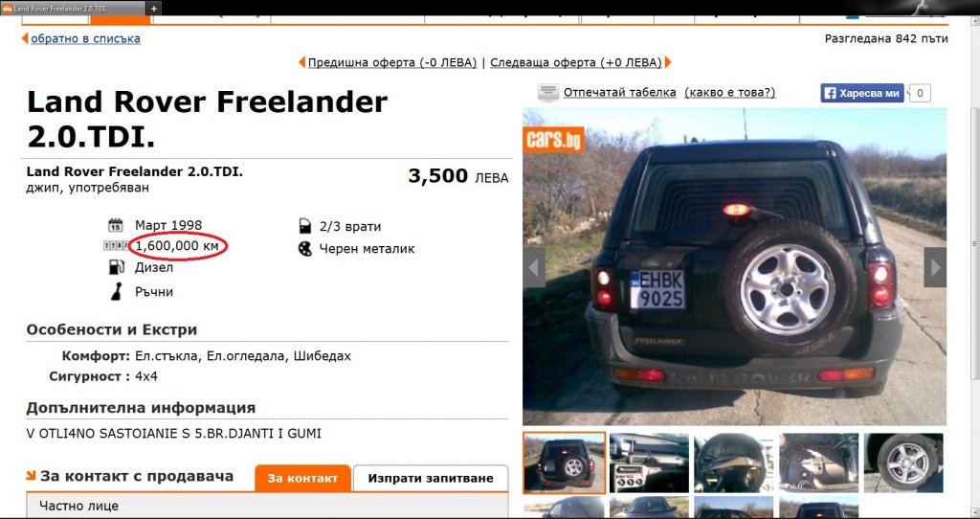Show previous photo with left arrow
This screenshot has width=980, height=519.
(534, 267)
